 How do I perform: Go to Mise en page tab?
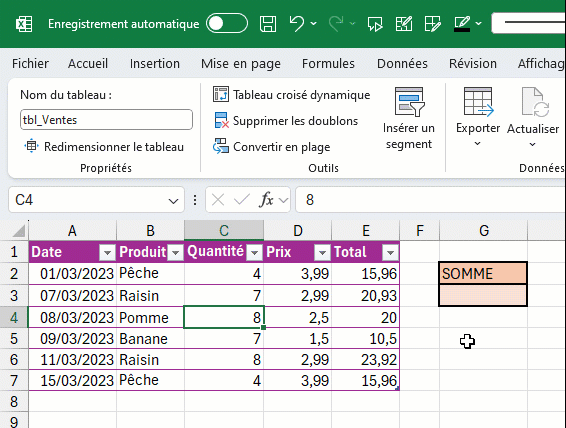[x=241, y=64]
